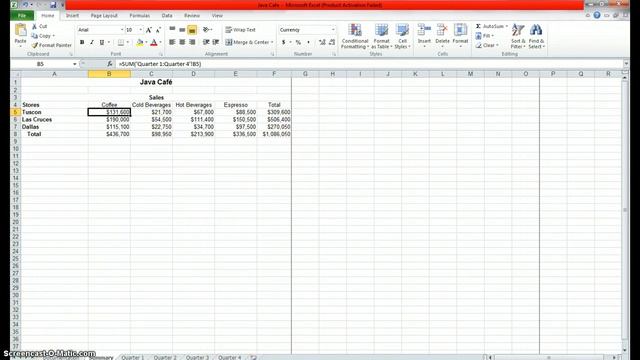Switch to the Review tab
The height and width of the screenshot is (360, 640).
192,16
